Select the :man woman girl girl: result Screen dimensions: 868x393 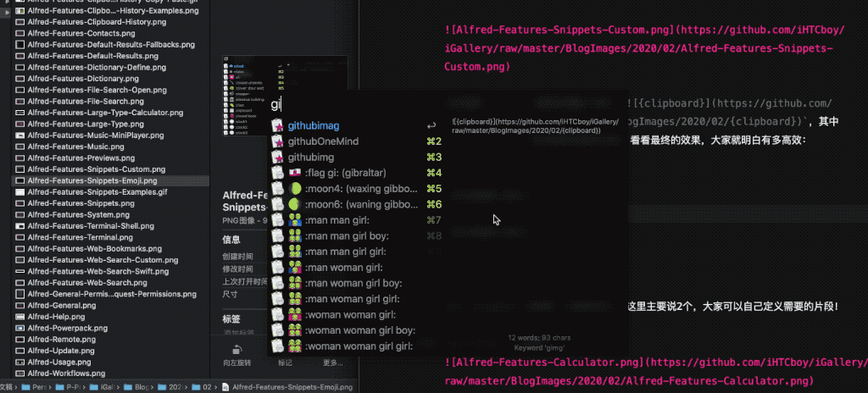coord(357,299)
